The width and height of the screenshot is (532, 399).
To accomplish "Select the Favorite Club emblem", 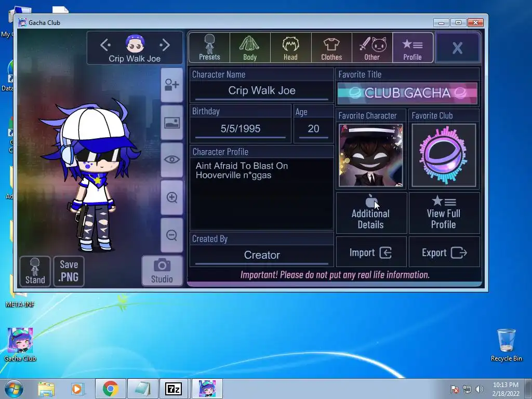I will point(444,155).
